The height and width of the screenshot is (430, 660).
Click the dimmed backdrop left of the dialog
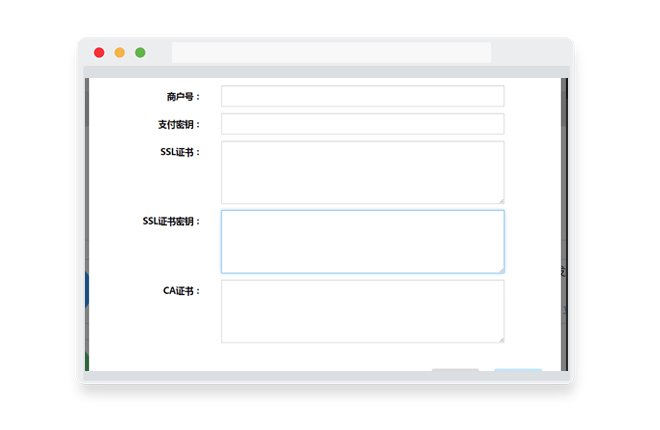point(87,200)
